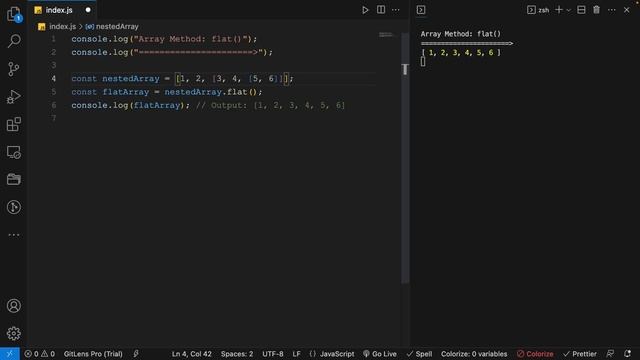Change LF end of line sequence
Viewport: 640px width, 360px height.
[296, 354]
